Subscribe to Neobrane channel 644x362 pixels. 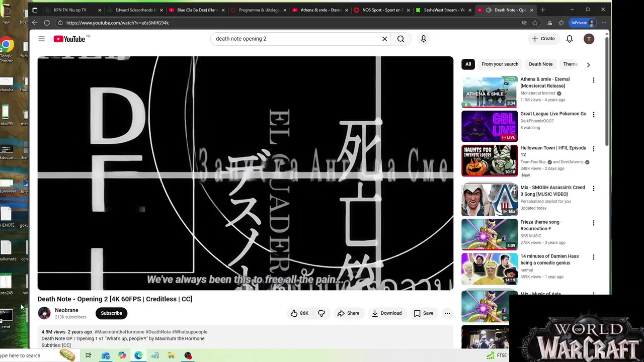pyautogui.click(x=111, y=313)
